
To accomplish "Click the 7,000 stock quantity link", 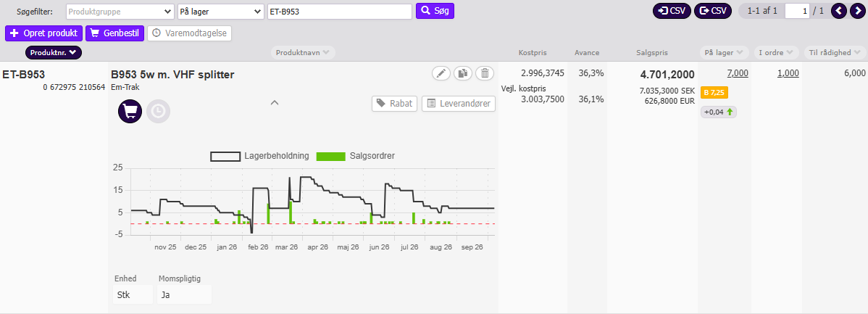I will point(738,73).
